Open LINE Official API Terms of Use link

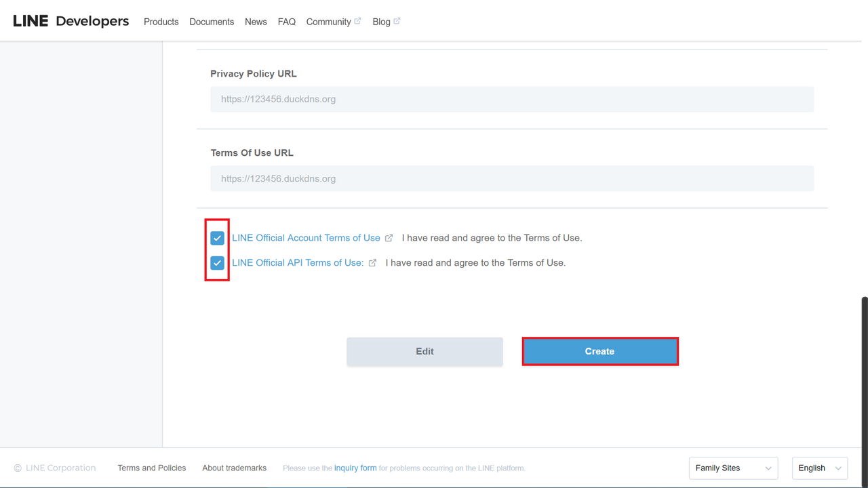click(x=298, y=263)
